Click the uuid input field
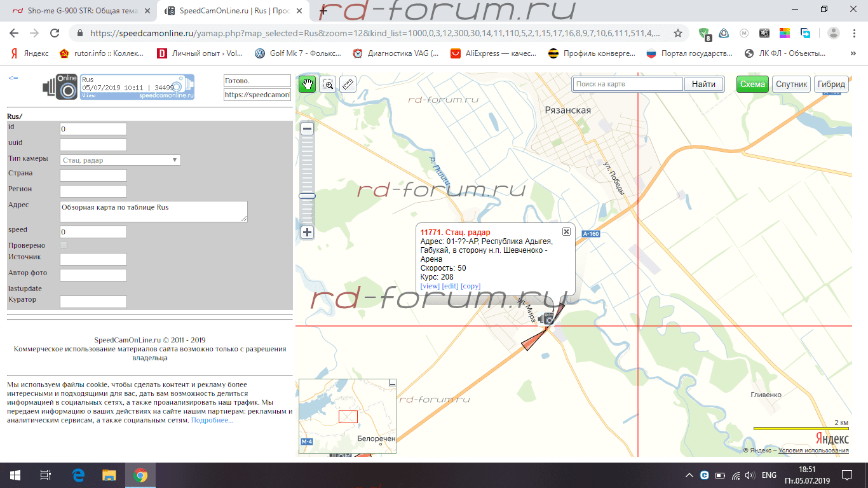 93,145
